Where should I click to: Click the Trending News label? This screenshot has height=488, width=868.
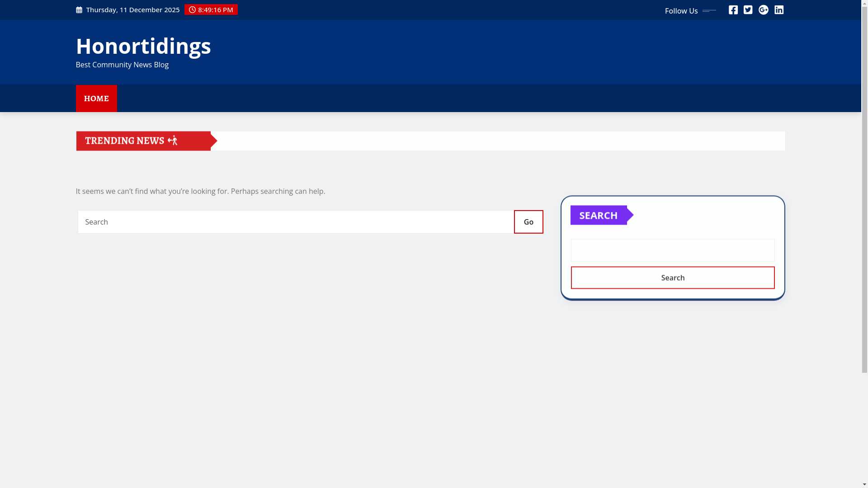coord(124,141)
